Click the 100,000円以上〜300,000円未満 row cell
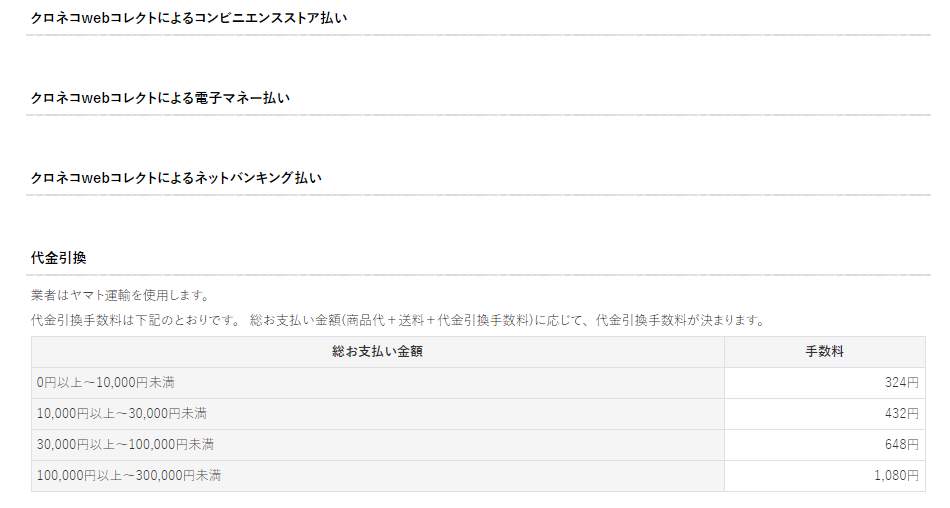This screenshot has height=508, width=950. [377, 476]
